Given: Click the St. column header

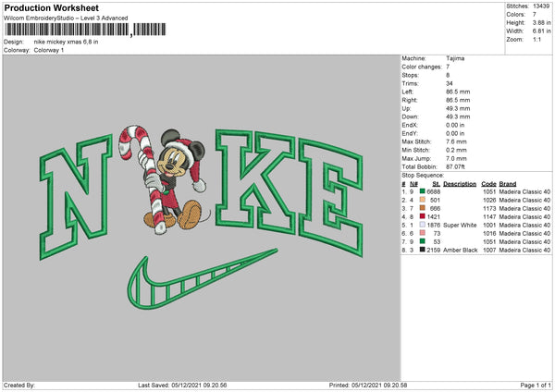Looking at the screenshot, I should pyautogui.click(x=437, y=184).
